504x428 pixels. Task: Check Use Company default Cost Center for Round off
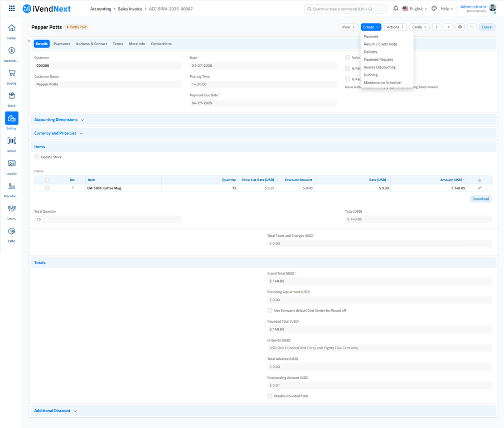(270, 310)
